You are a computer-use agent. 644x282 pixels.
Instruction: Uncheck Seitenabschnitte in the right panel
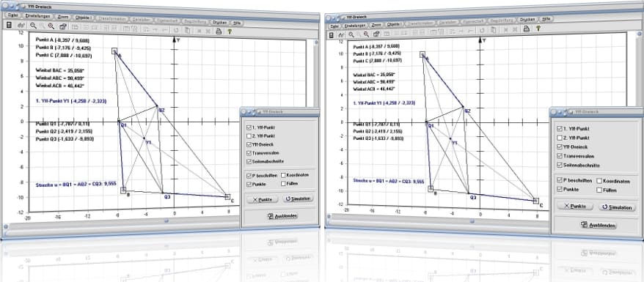coord(560,165)
